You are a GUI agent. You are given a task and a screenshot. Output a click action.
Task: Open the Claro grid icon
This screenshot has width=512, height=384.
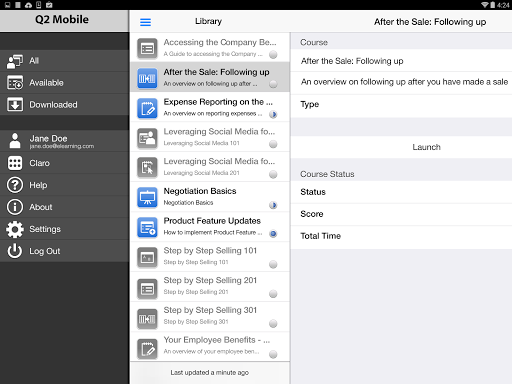[x=15, y=163]
